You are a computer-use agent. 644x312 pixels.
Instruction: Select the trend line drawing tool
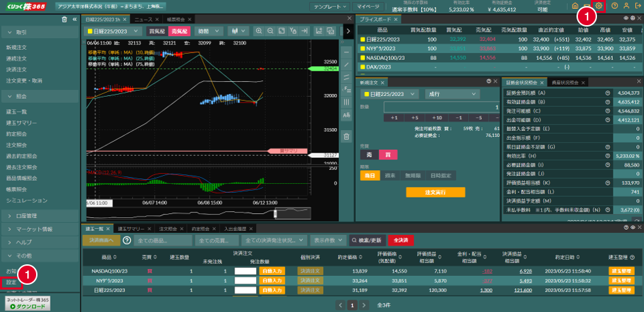(x=346, y=65)
